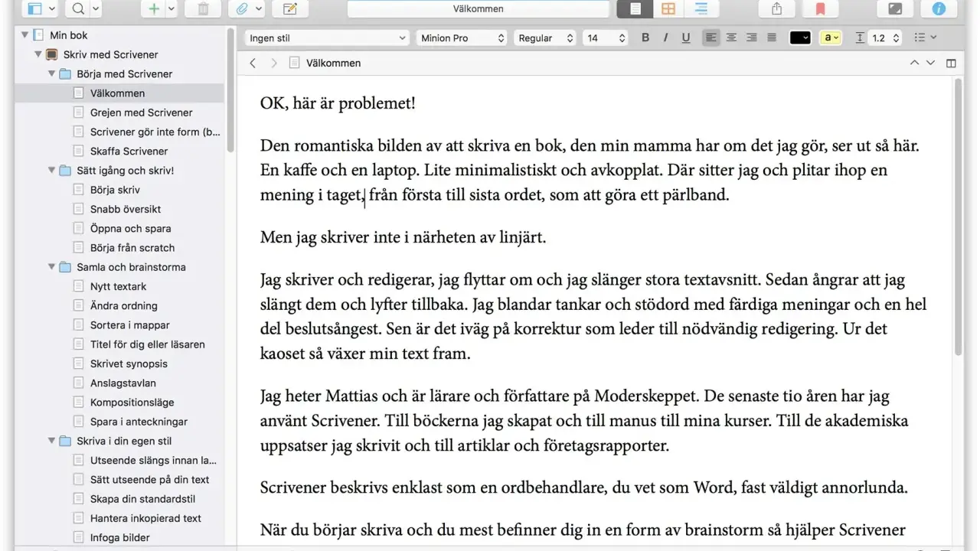980x551 pixels.
Task: Open font size 14 combo box
Action: 605,38
